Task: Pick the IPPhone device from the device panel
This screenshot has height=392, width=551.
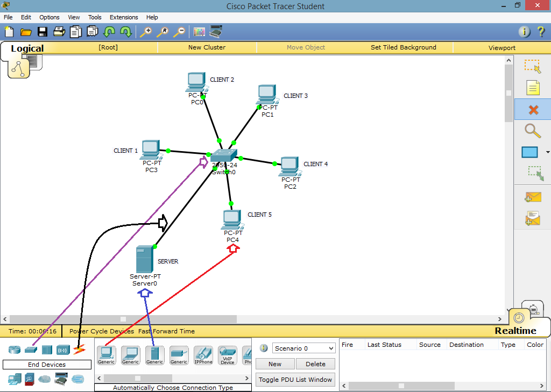Action: [203, 354]
